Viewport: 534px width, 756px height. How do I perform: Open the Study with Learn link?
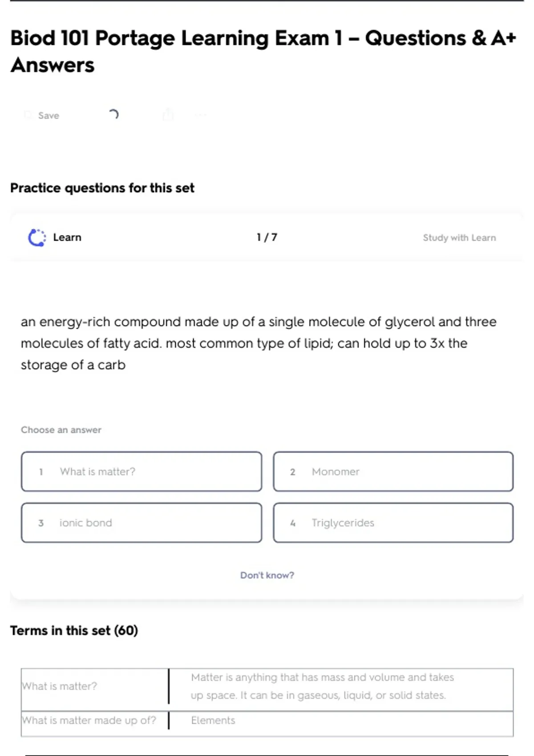[x=459, y=238]
